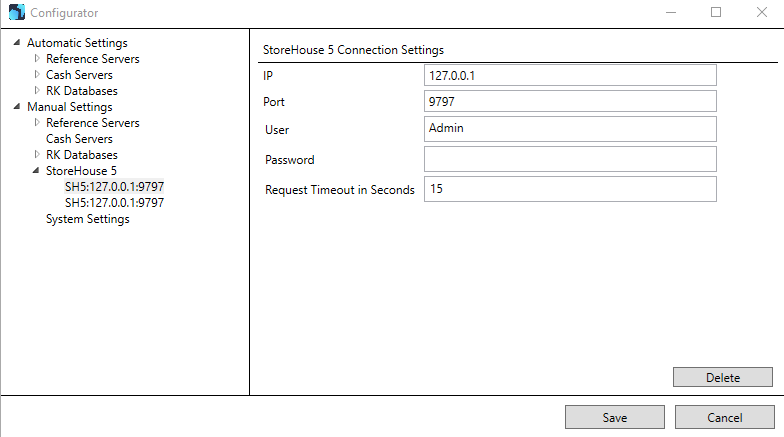Click the Delete button
This screenshot has width=784, height=437.
coord(722,378)
